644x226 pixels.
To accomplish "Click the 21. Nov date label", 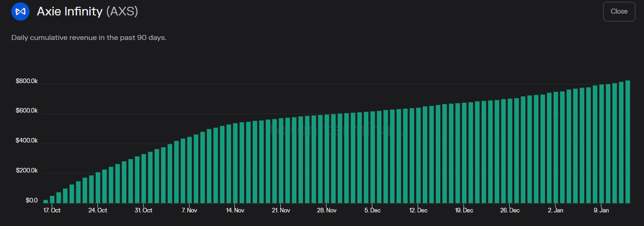I will tap(281, 211).
